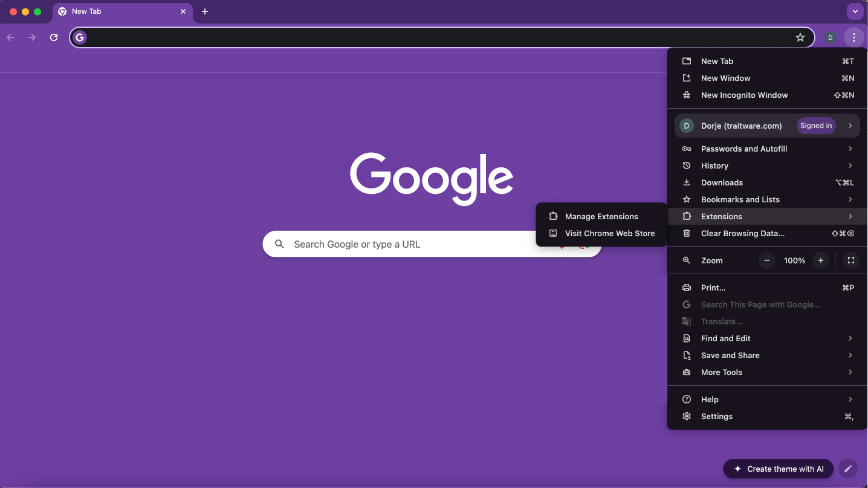Open the History submenu
Viewport: 868px width, 488px height.
767,165
